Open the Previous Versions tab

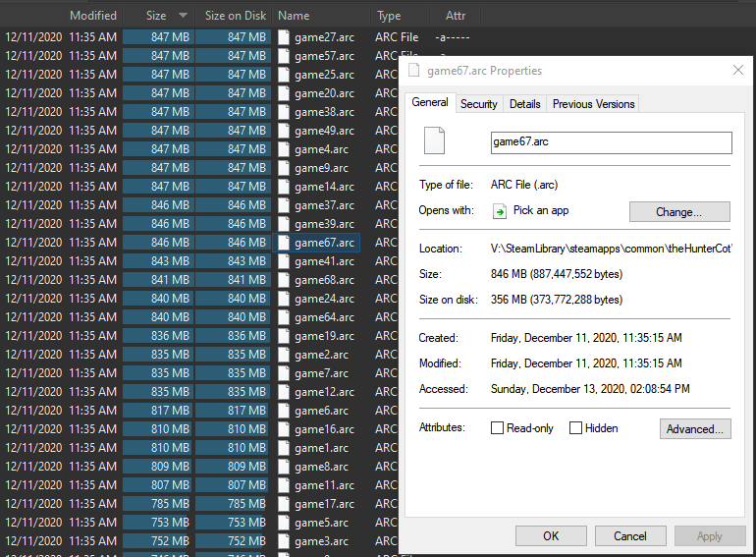(x=593, y=104)
